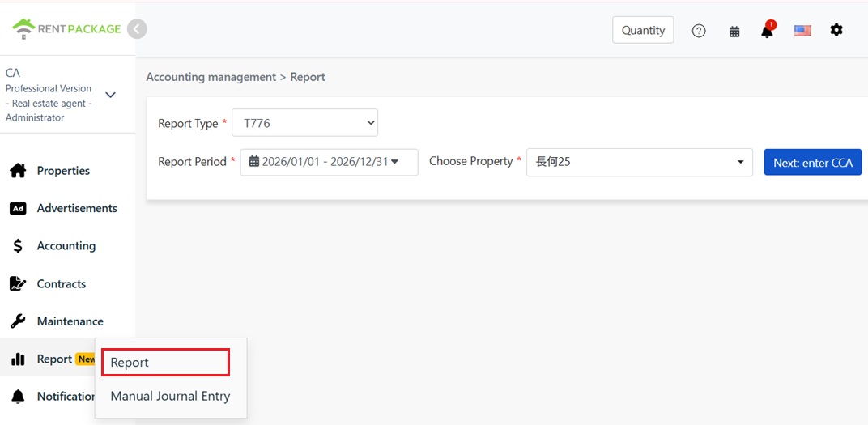
Task: Click the Report sidebar label
Action: 54,359
